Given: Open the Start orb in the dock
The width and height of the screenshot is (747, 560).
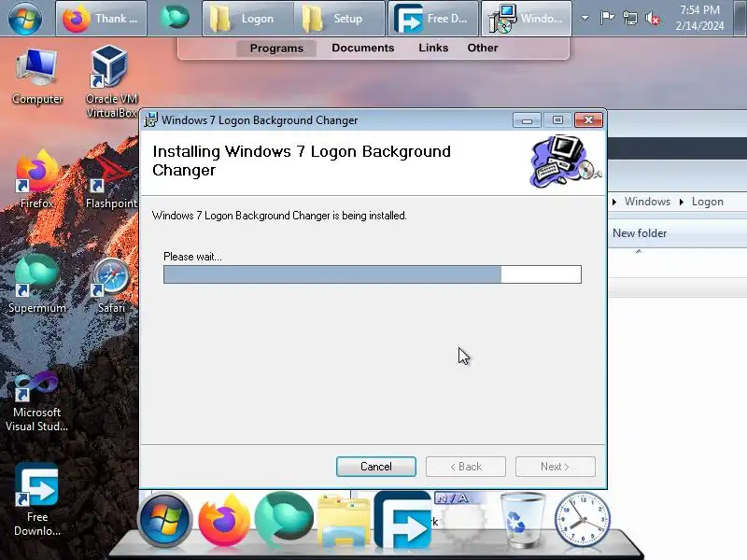Looking at the screenshot, I should [x=165, y=520].
